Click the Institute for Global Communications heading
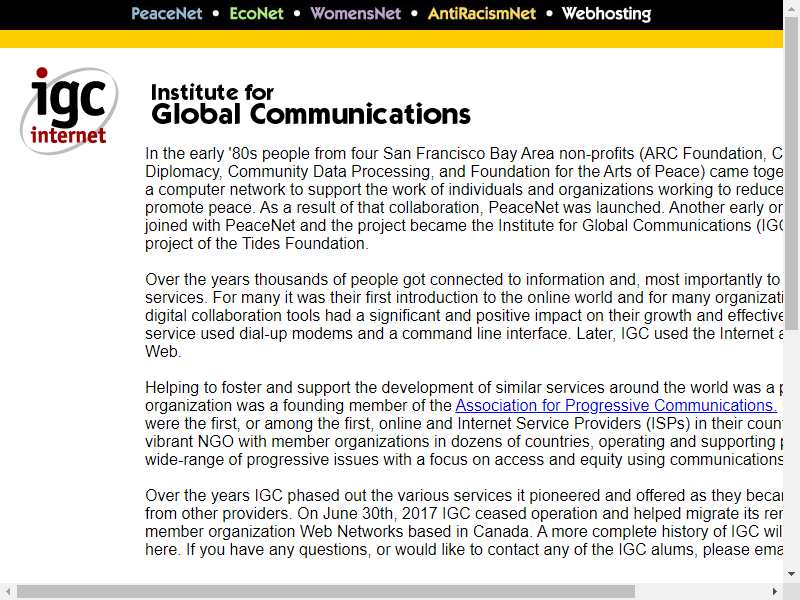 [311, 105]
